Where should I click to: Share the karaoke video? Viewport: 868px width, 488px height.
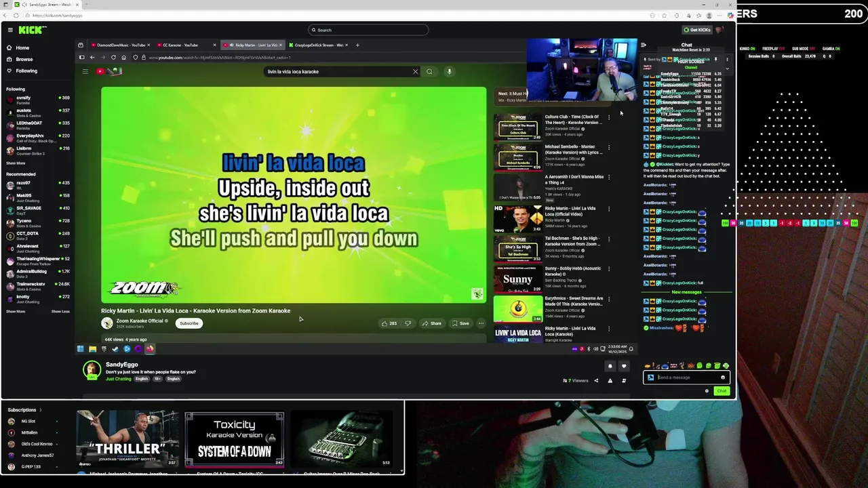point(432,323)
